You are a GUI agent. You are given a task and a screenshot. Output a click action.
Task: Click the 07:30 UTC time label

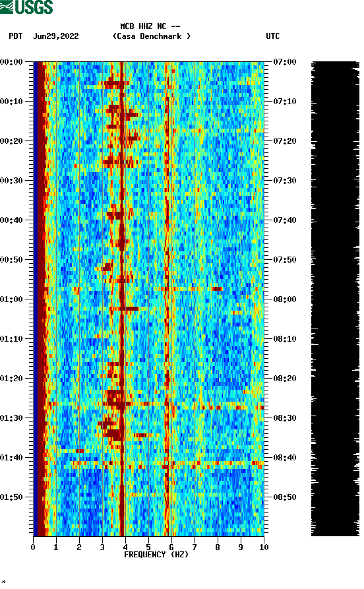285,180
